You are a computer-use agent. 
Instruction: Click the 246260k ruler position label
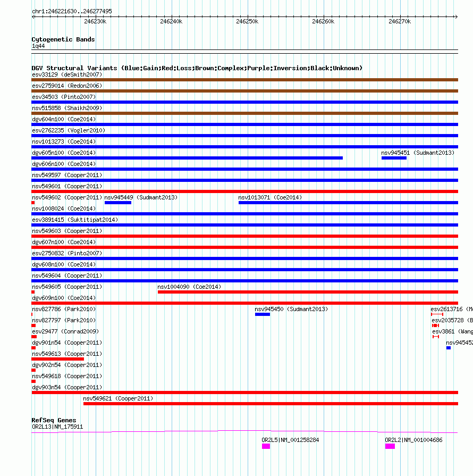(x=323, y=21)
